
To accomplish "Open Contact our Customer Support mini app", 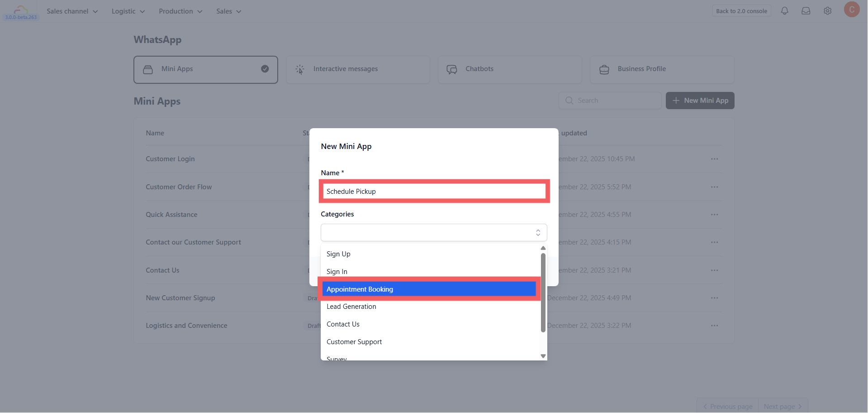I will tap(193, 242).
